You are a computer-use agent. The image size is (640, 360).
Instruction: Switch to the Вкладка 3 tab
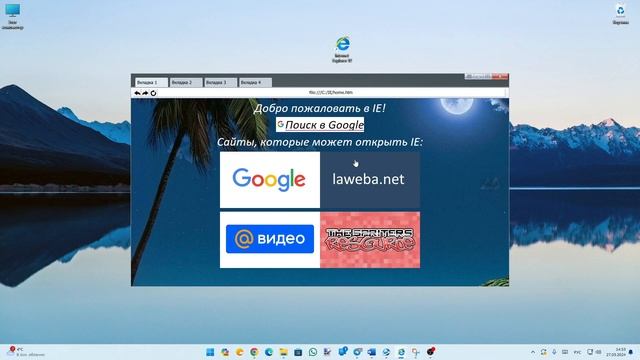220,82
